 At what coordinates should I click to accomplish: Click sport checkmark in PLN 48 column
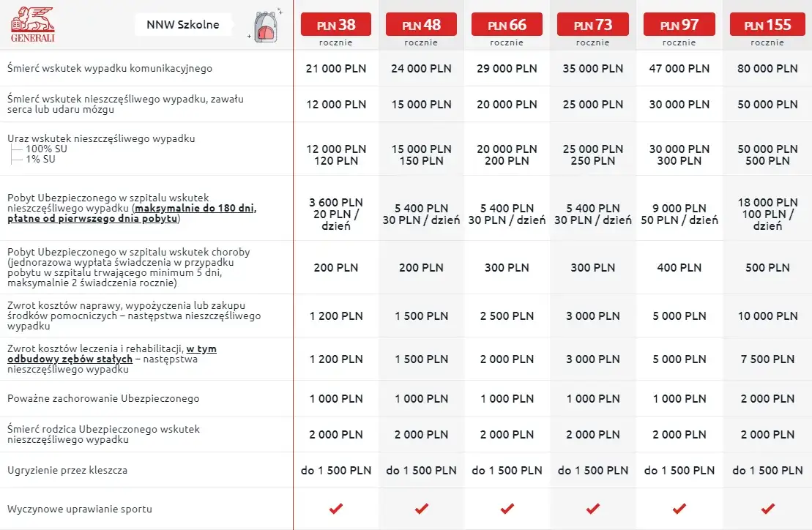422,509
